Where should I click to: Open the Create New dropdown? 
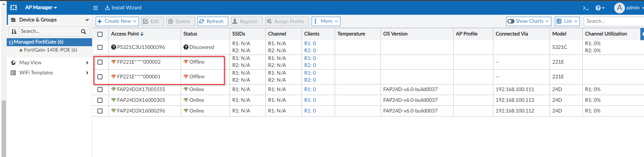(117, 21)
